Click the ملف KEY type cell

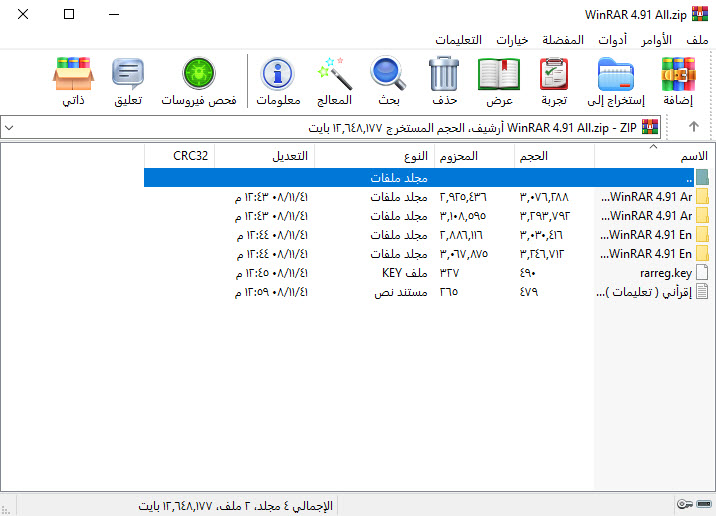coord(405,273)
